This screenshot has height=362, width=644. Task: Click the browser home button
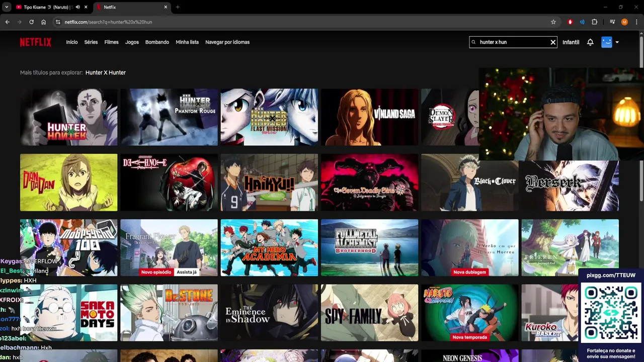[44, 22]
